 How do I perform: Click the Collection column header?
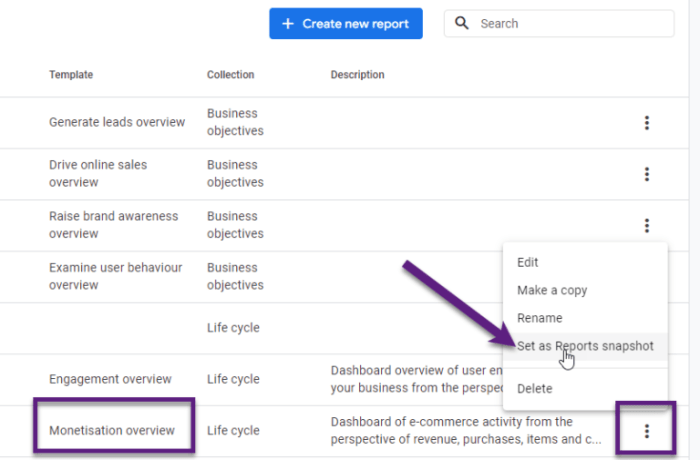[230, 75]
